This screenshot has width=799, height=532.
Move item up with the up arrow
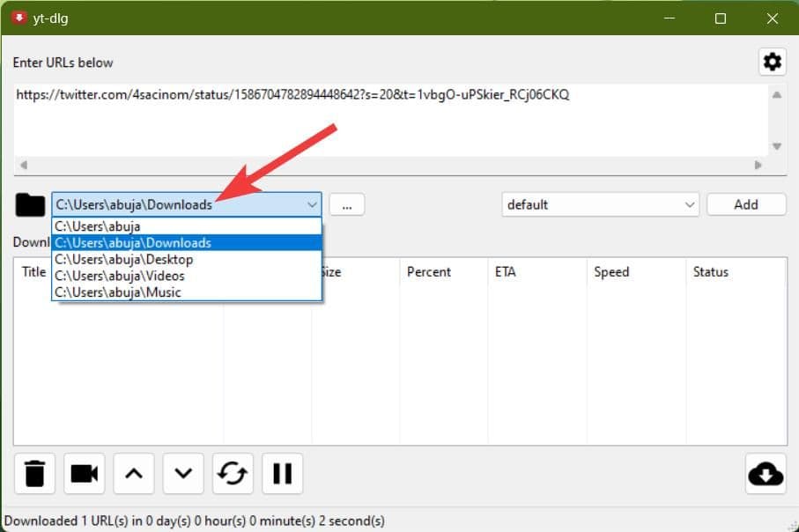click(x=133, y=473)
